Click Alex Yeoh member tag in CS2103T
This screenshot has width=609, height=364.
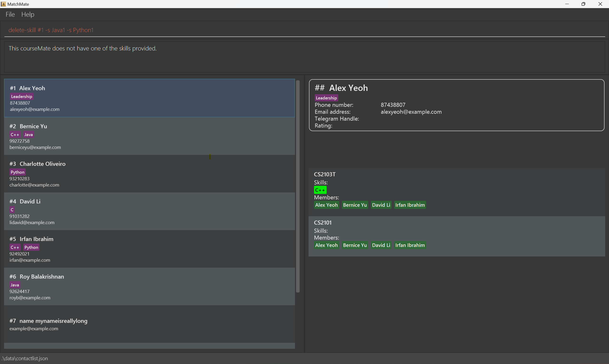[326, 205]
